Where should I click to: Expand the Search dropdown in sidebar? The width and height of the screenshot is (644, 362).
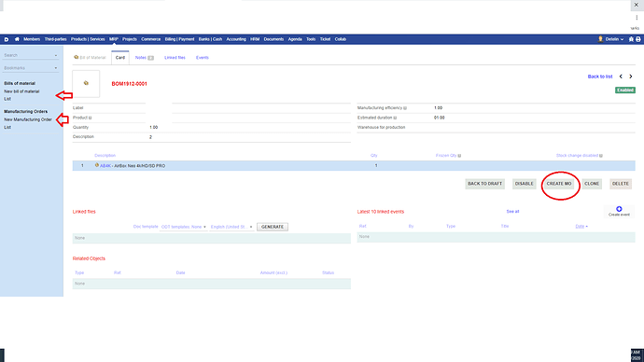tap(31, 55)
